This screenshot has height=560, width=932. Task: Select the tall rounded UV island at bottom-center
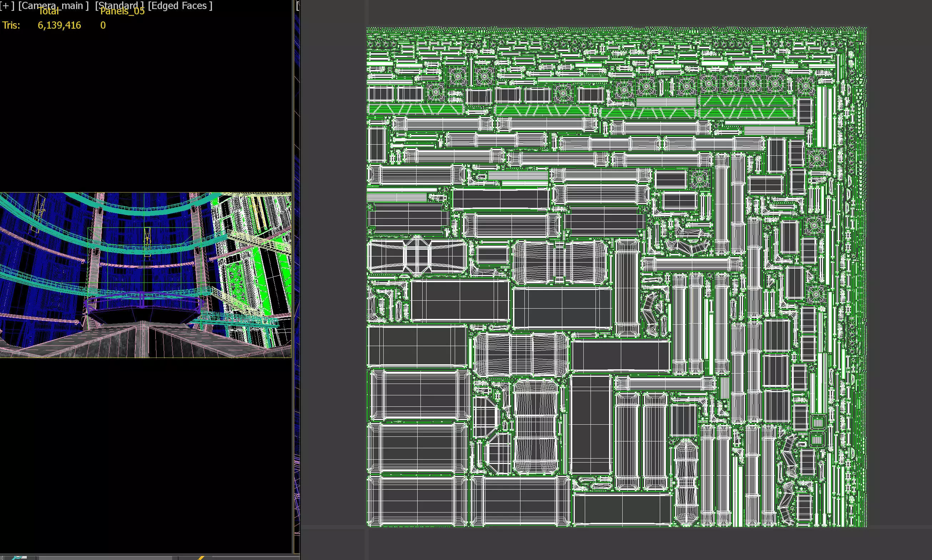point(535,426)
